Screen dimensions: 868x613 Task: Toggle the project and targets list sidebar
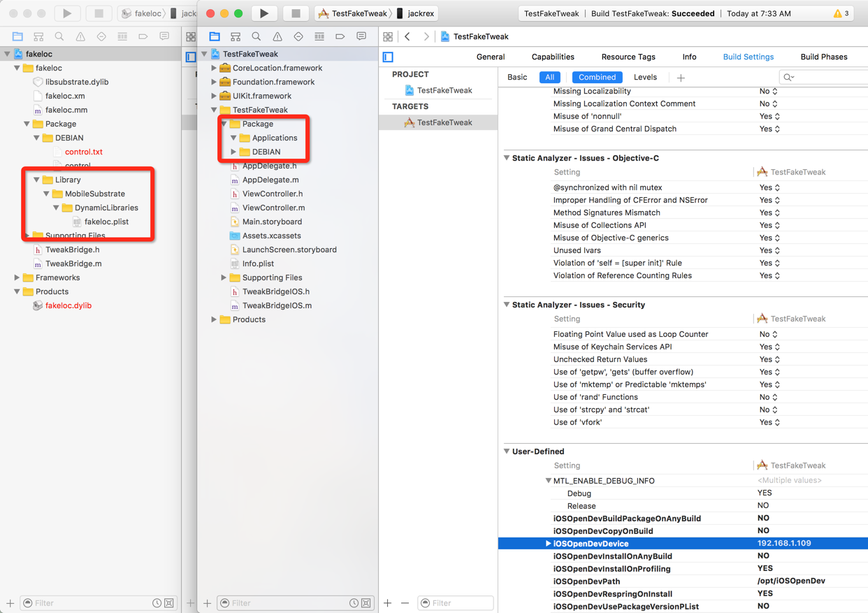point(388,57)
